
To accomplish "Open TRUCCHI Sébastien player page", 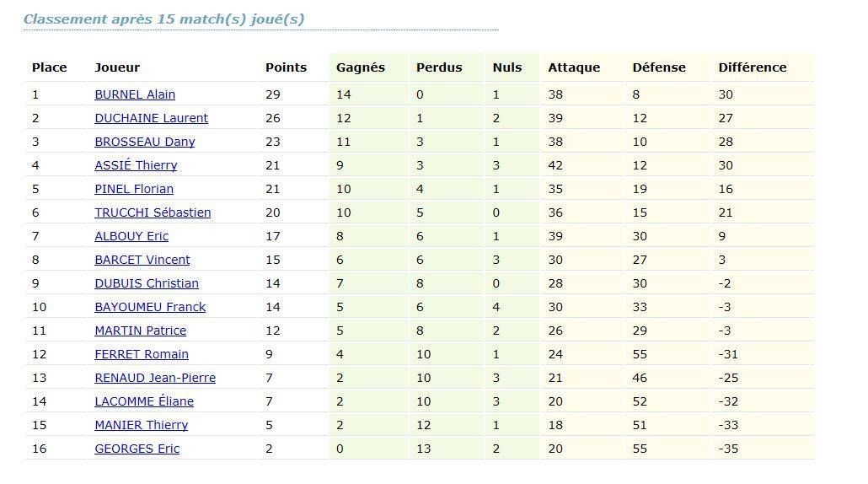I will click(x=153, y=212).
